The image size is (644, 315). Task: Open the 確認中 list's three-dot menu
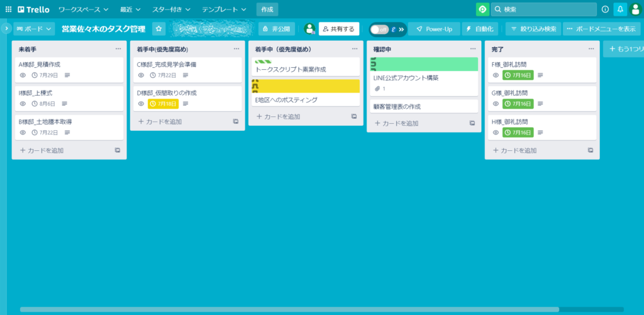(x=472, y=48)
